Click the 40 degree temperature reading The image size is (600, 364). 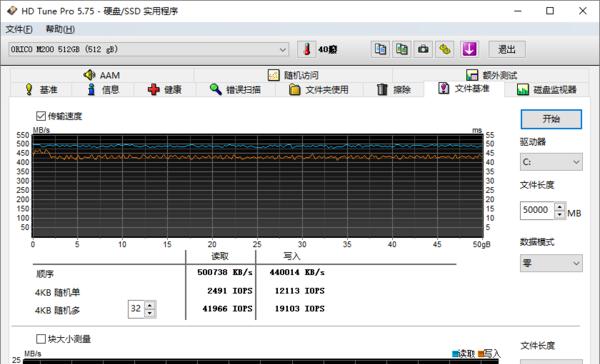328,49
